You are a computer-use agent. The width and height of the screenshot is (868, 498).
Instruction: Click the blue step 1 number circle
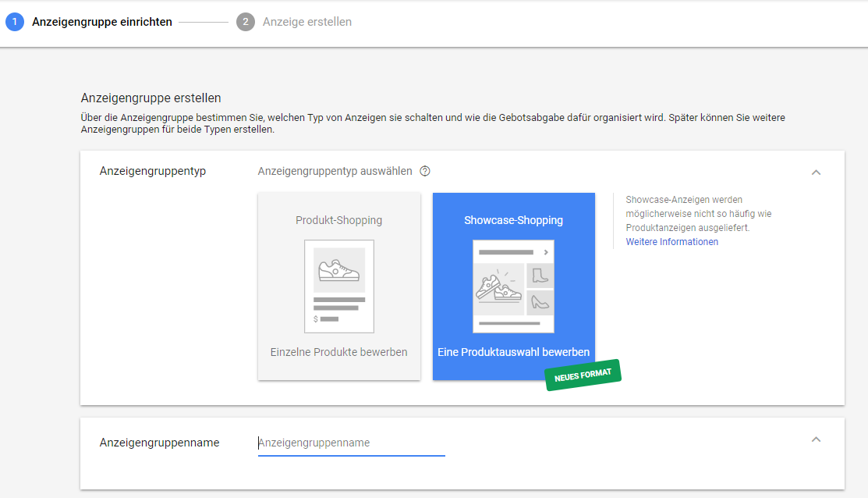[15, 22]
